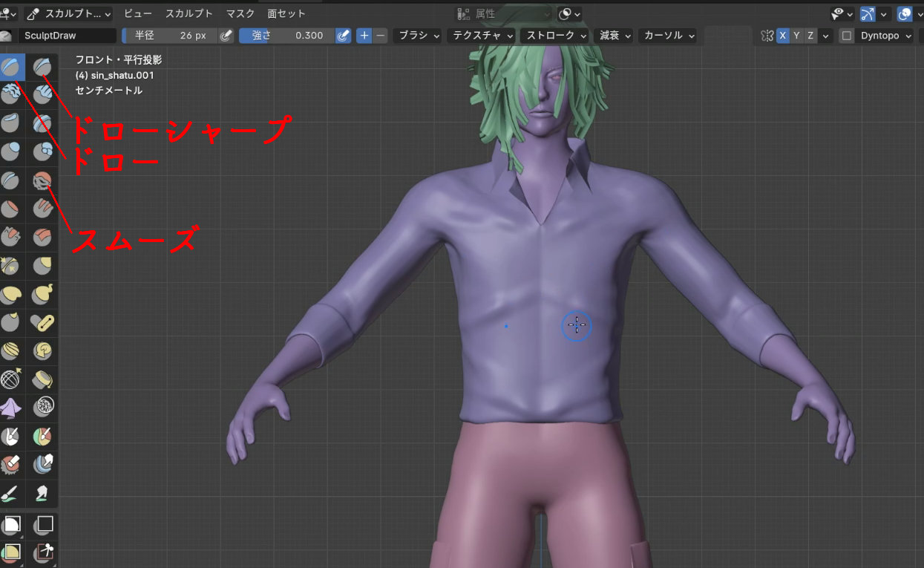
Task: Open the gizmo options dropdown arrow
Action: [x=884, y=13]
